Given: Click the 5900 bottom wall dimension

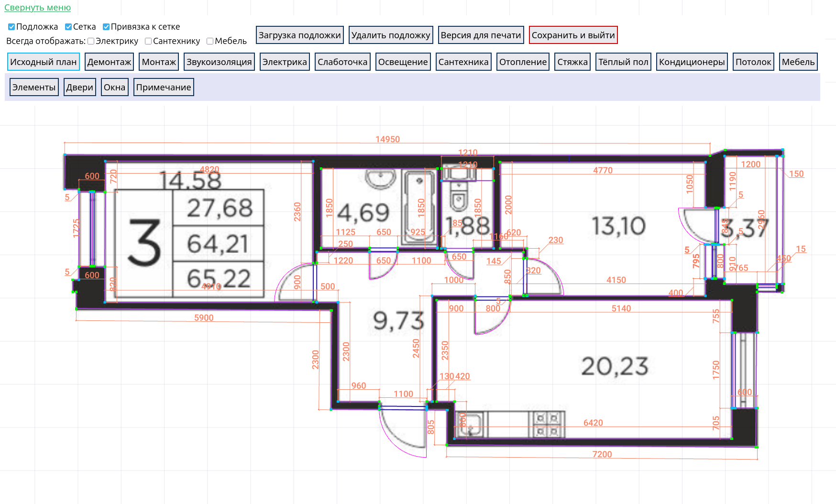Looking at the screenshot, I should pos(204,318).
